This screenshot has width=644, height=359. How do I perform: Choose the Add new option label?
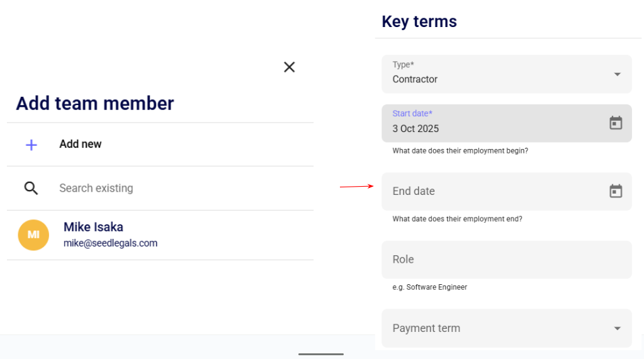[x=81, y=144]
